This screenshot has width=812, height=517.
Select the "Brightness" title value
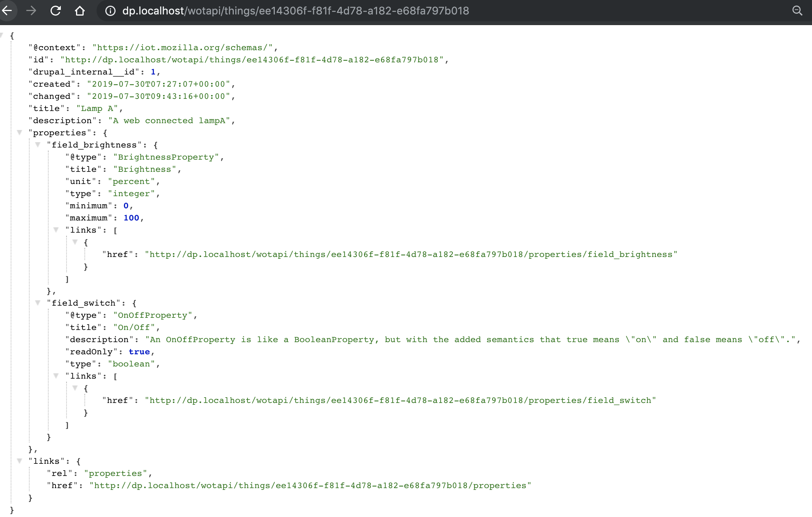coord(145,169)
